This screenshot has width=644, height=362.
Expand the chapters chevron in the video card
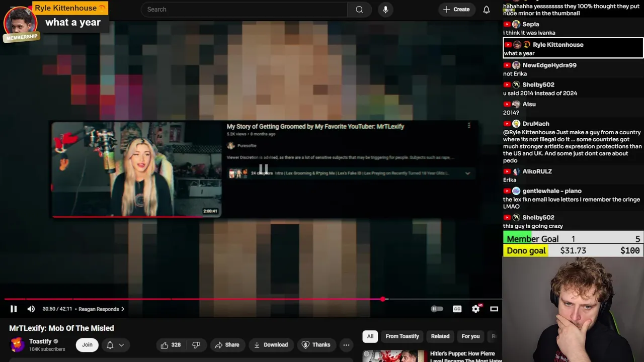(467, 173)
